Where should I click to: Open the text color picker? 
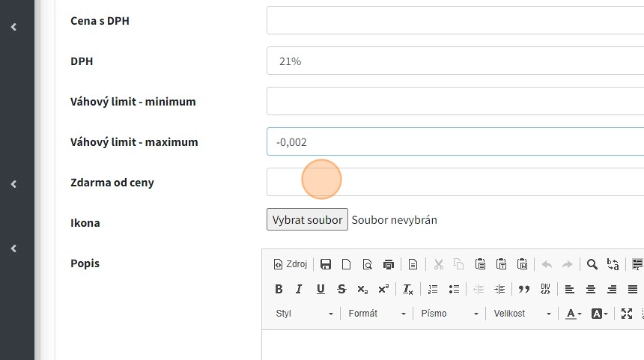pos(573,314)
